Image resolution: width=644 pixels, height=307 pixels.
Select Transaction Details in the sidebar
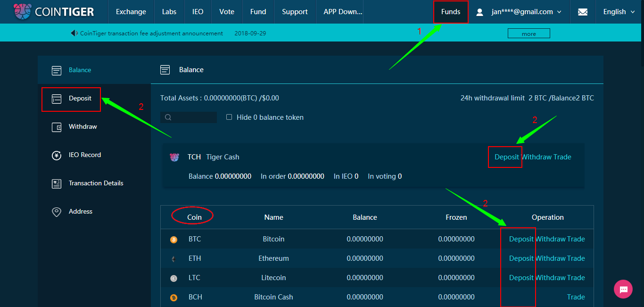(x=96, y=183)
